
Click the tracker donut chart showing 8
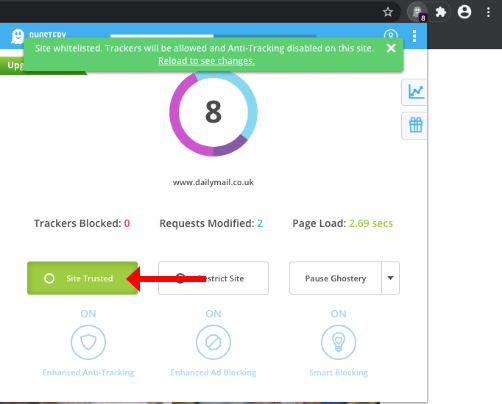coord(213,112)
